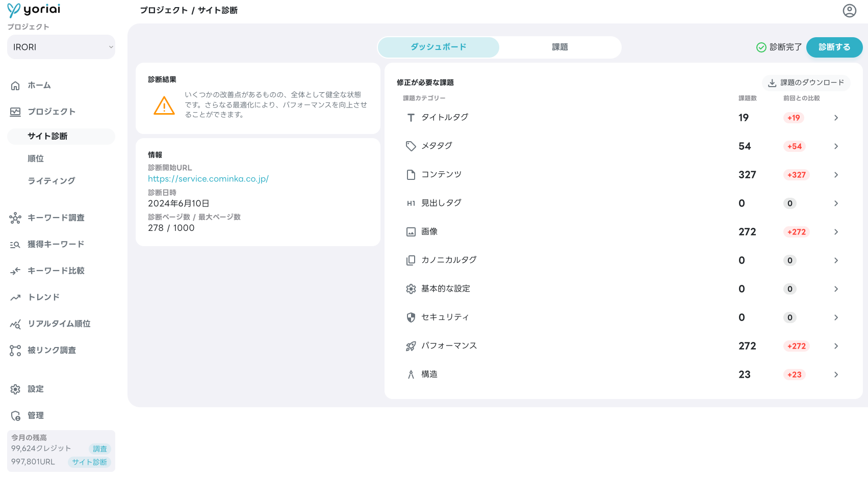Screen dimensions: 868x477
Task: Click the project chart icon
Action: click(x=15, y=112)
